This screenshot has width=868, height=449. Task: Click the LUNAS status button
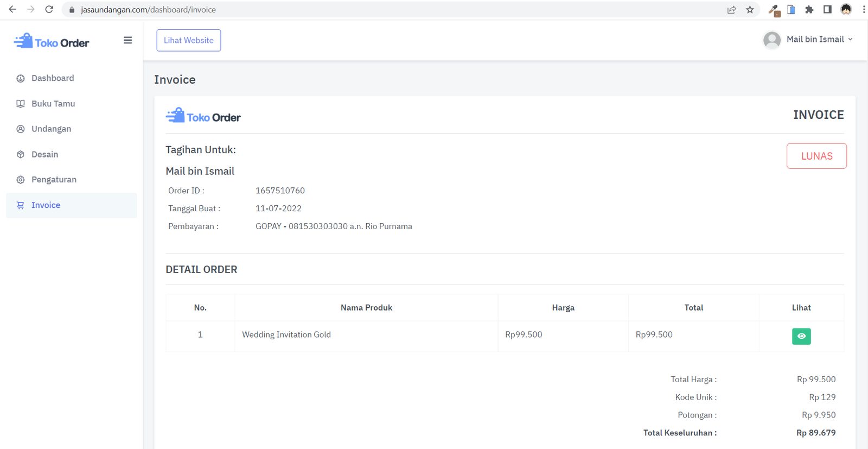pyautogui.click(x=816, y=156)
